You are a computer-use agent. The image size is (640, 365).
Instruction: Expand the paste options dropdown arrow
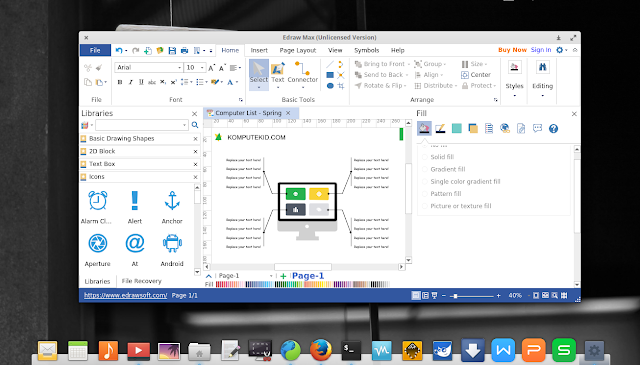106,82
